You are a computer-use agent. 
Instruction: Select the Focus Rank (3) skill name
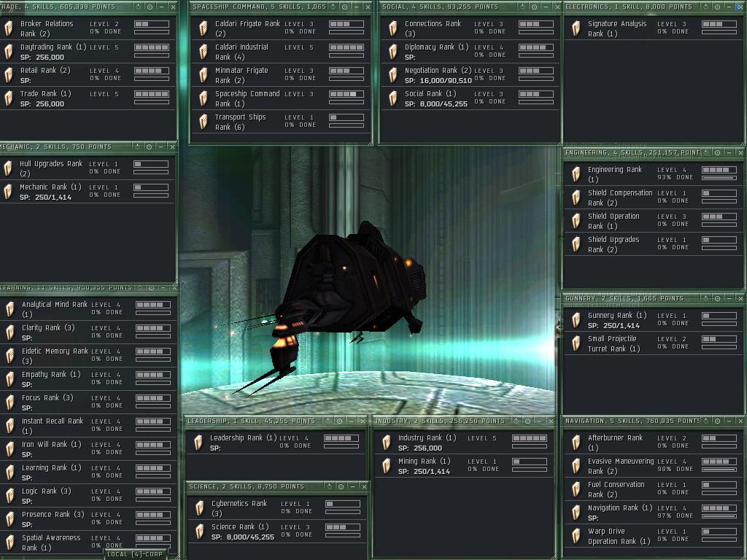pos(47,397)
